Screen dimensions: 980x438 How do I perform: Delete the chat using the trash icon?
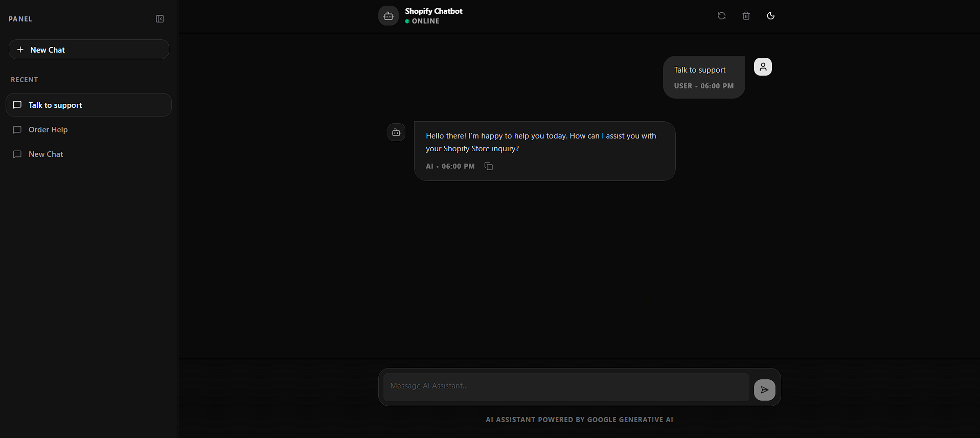point(746,16)
